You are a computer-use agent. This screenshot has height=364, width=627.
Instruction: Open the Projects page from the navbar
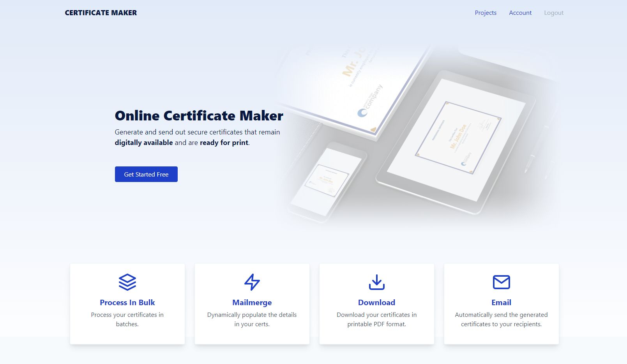(486, 12)
